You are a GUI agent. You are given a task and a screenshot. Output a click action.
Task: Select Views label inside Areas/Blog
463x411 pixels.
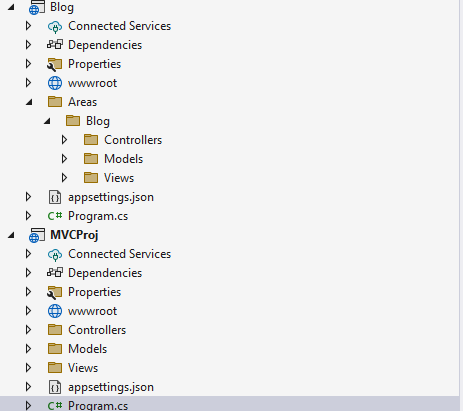[x=119, y=178]
